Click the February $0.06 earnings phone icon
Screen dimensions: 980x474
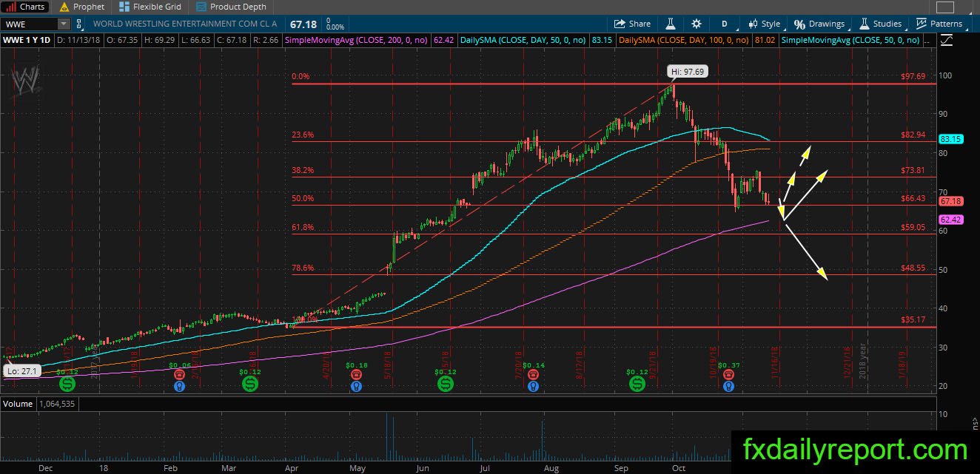(178, 375)
